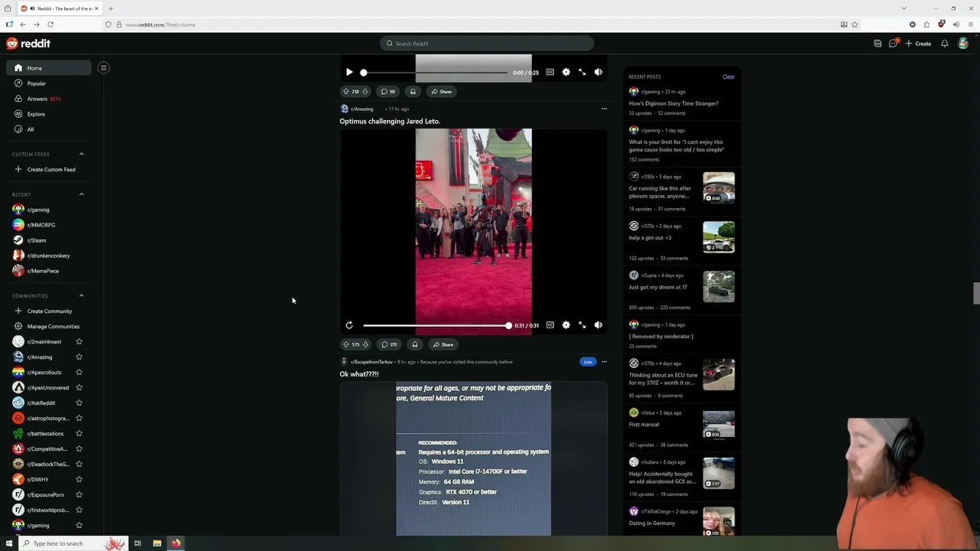980x551 pixels.
Task: Click the Create post button in the header
Action: [x=918, y=44]
